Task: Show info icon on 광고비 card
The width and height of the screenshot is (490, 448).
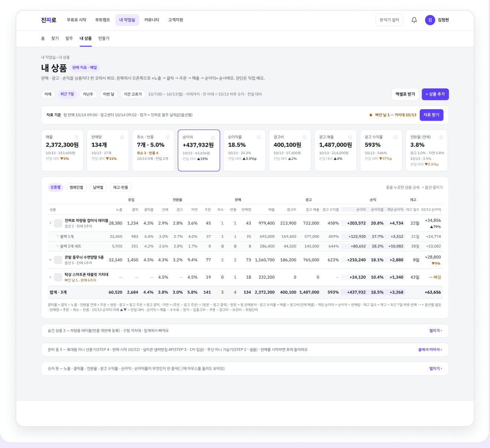Action: pyautogui.click(x=304, y=137)
